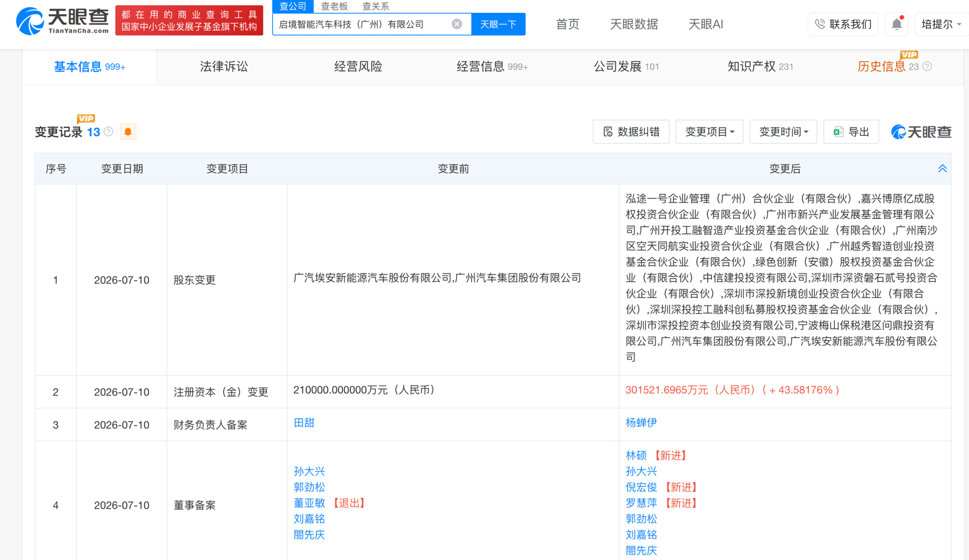Open 刘嘉铭 link in 变更前 column

tap(309, 519)
